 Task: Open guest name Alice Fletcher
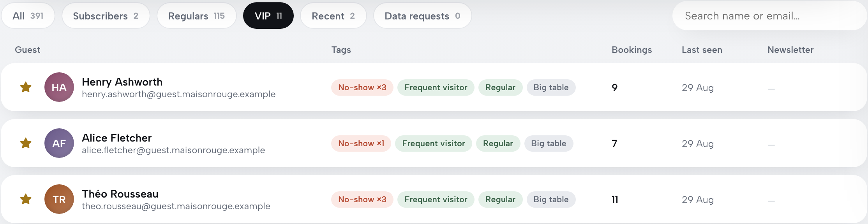117,138
